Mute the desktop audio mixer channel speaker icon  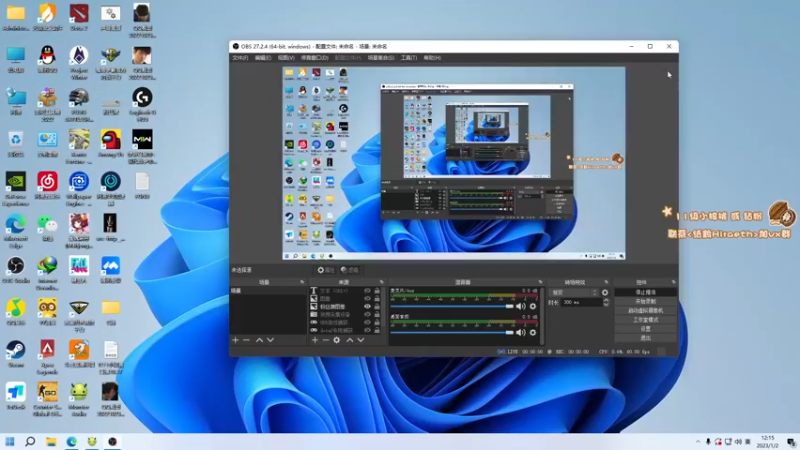coord(520,332)
